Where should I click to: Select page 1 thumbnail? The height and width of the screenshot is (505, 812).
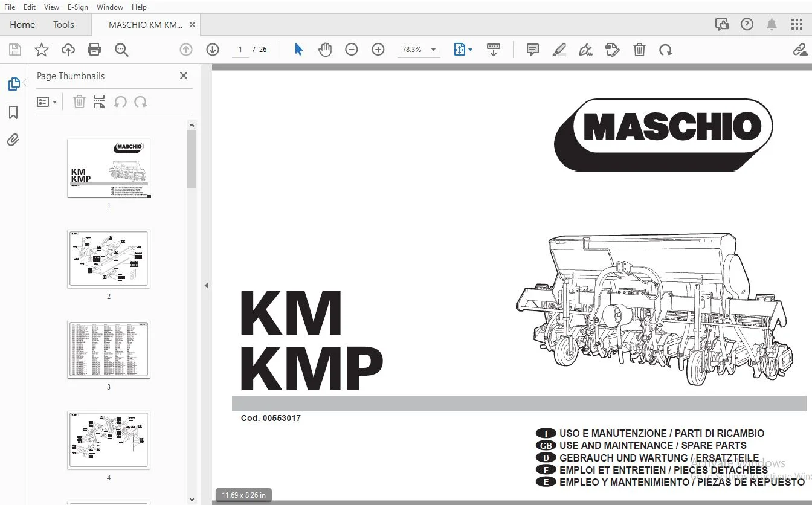(x=109, y=168)
